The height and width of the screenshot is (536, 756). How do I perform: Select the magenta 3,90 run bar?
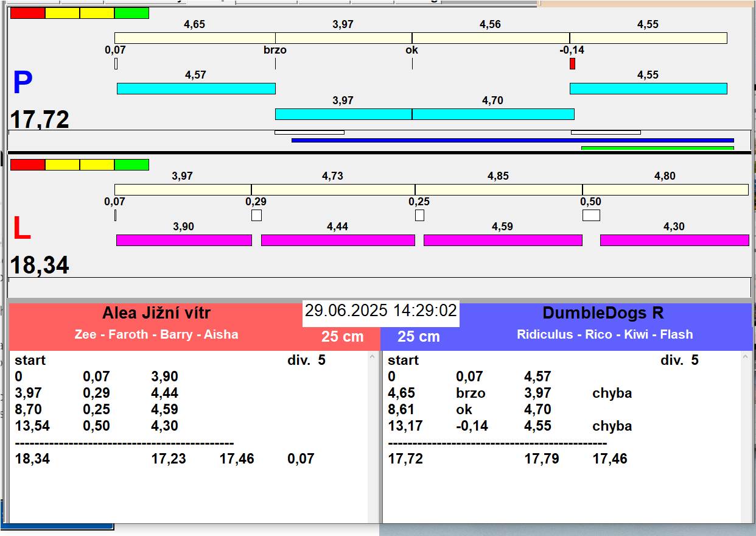coord(184,240)
